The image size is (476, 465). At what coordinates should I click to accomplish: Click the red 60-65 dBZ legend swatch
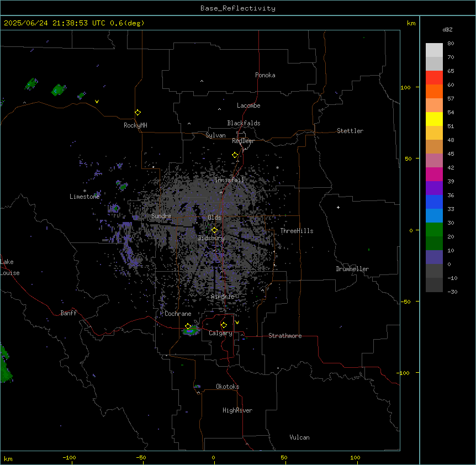[x=434, y=77]
